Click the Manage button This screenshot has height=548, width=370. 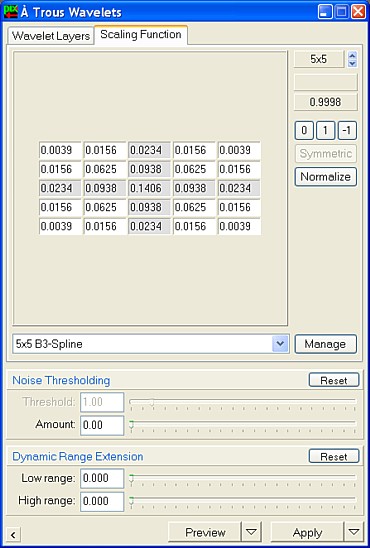coord(326,344)
